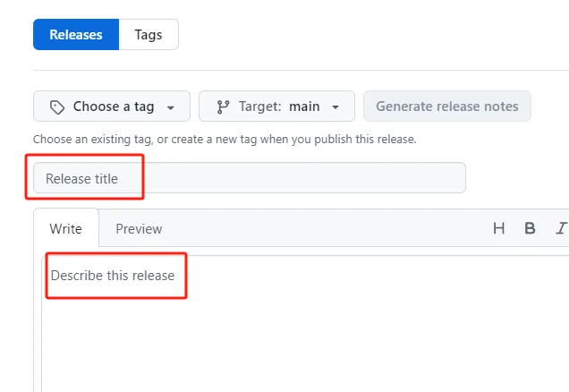Click the tag helper text below the dropdowns
Image resolution: width=569 pixels, height=392 pixels.
pyautogui.click(x=225, y=140)
